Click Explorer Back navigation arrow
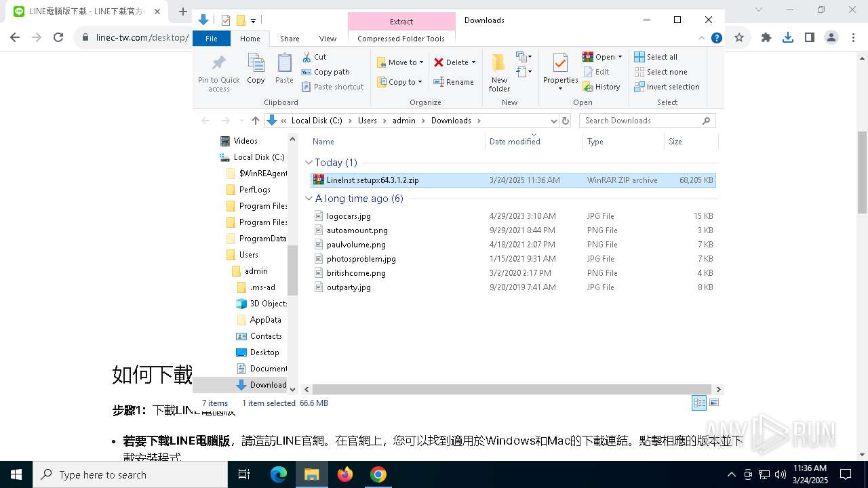 point(205,121)
